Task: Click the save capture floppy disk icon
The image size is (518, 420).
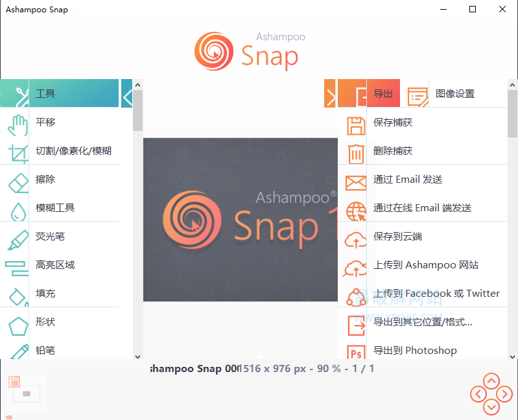Action: tap(356, 126)
